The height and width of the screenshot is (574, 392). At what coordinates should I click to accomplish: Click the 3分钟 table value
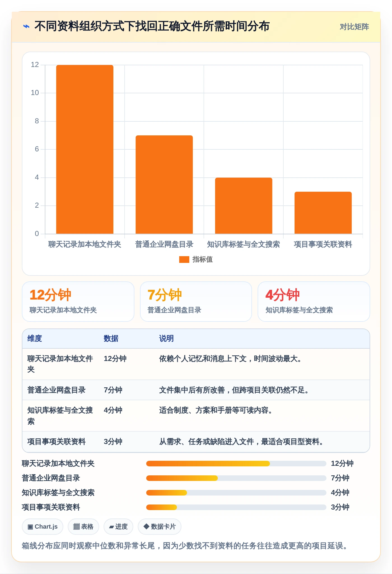click(113, 442)
